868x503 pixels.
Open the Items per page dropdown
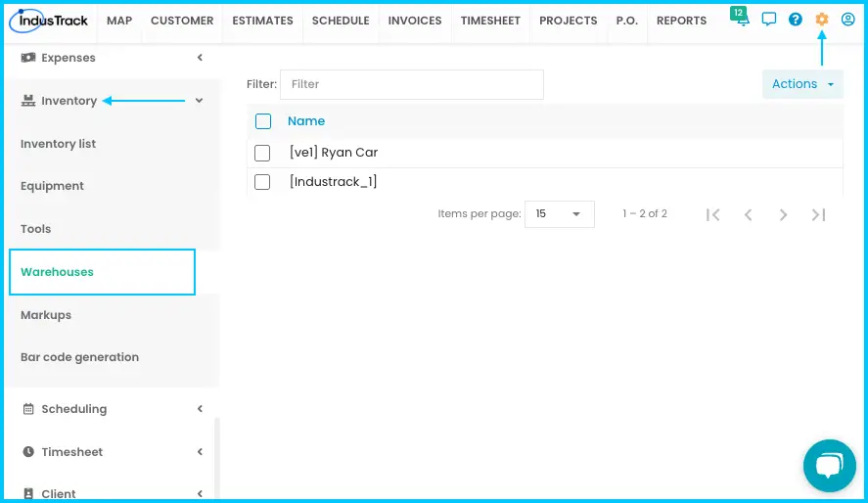pyautogui.click(x=560, y=214)
